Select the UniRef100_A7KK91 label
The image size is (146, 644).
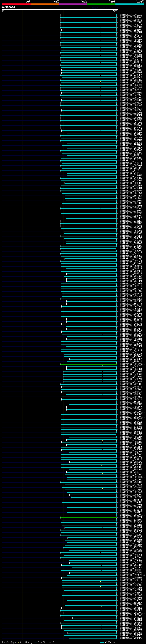coord(131,376)
